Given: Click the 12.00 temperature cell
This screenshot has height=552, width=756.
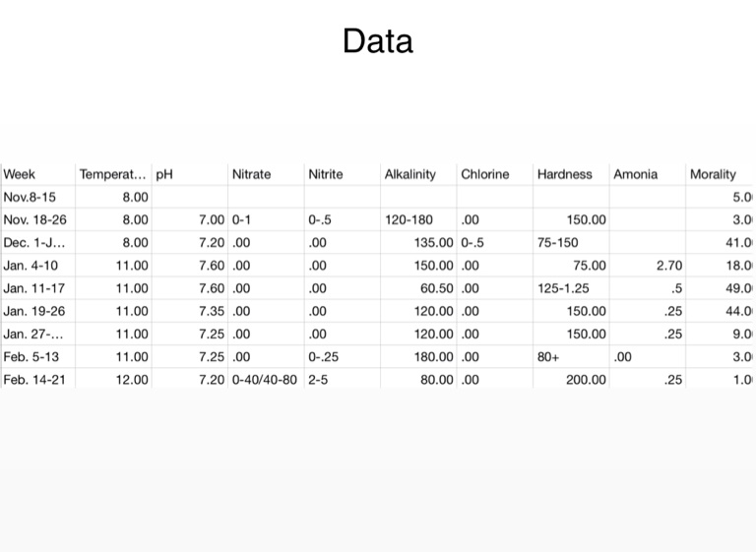Looking at the screenshot, I should pyautogui.click(x=132, y=378).
